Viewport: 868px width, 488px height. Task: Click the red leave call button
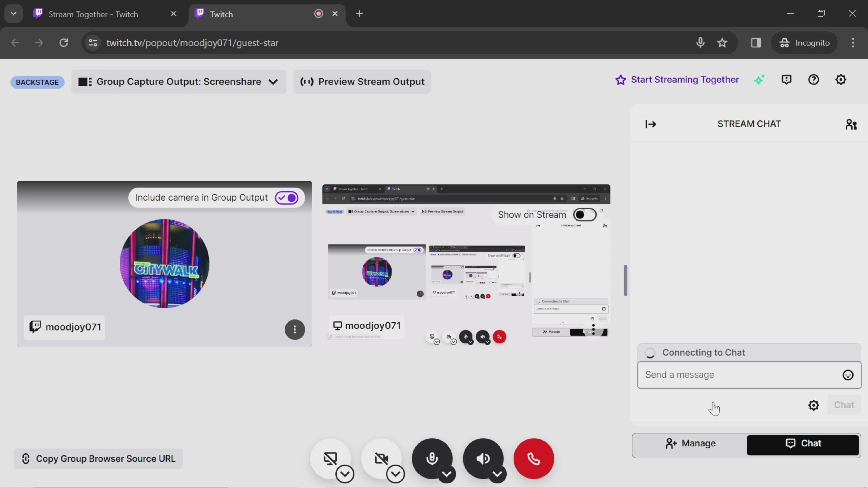(x=534, y=458)
